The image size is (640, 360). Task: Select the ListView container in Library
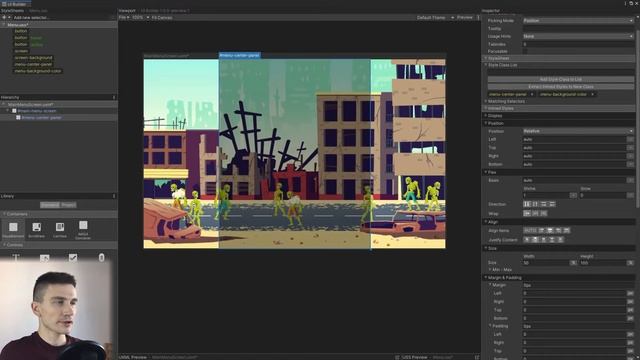(60, 229)
